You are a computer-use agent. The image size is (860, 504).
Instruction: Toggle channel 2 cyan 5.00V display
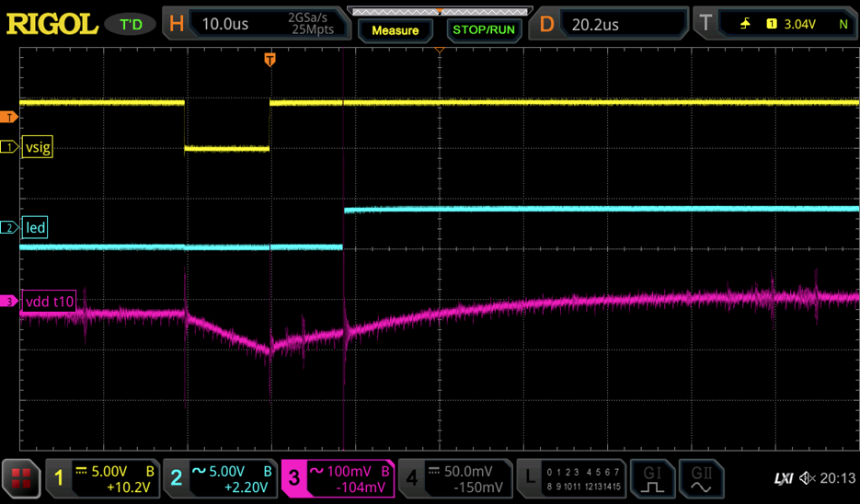219,478
